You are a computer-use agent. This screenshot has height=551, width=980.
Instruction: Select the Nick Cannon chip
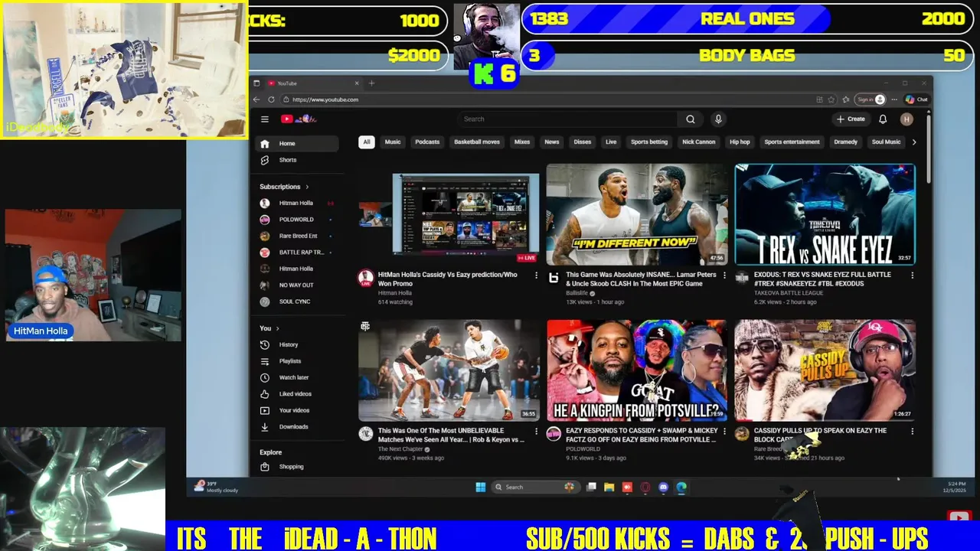coord(698,142)
